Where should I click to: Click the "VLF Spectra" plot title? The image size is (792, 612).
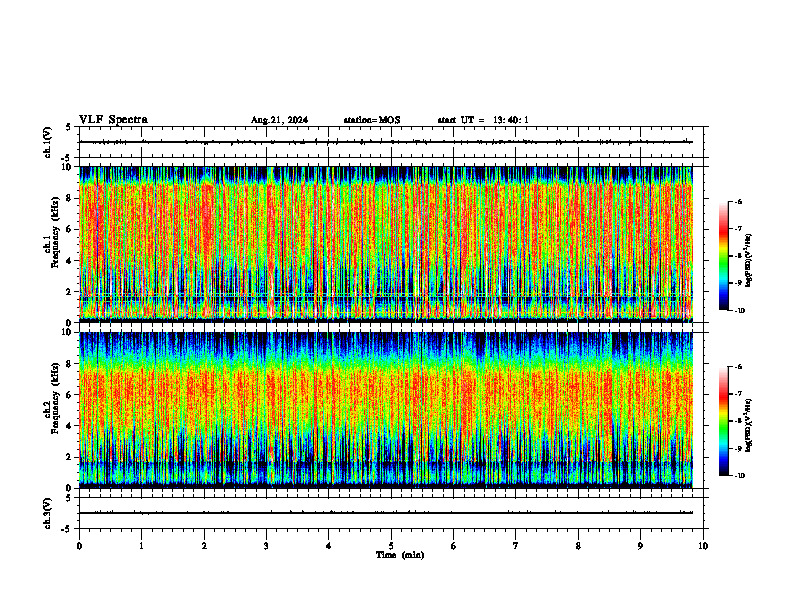[x=113, y=120]
